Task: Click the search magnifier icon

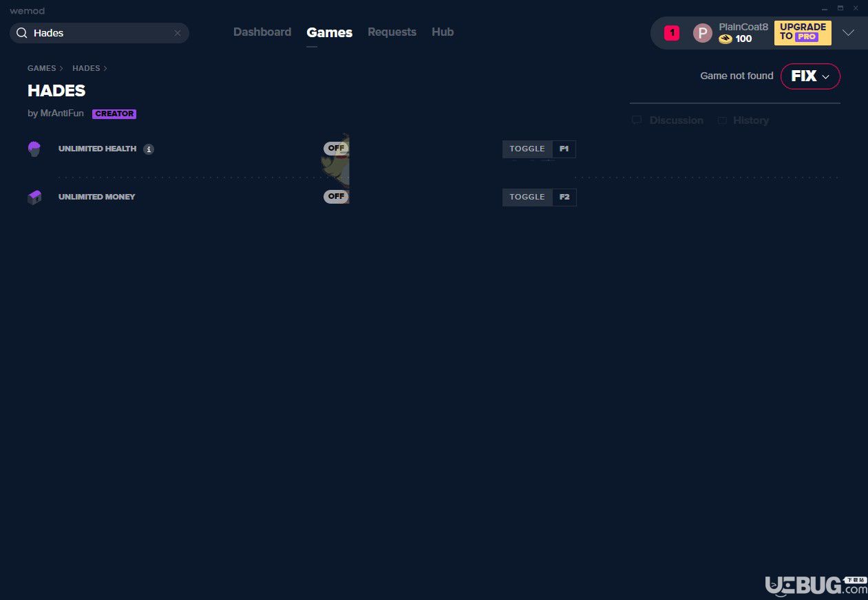Action: (22, 33)
